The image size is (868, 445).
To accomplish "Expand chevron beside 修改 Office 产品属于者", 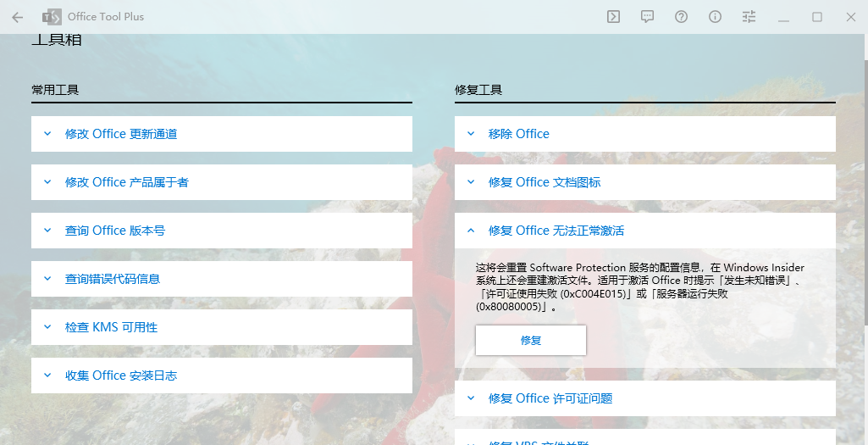I will (47, 181).
